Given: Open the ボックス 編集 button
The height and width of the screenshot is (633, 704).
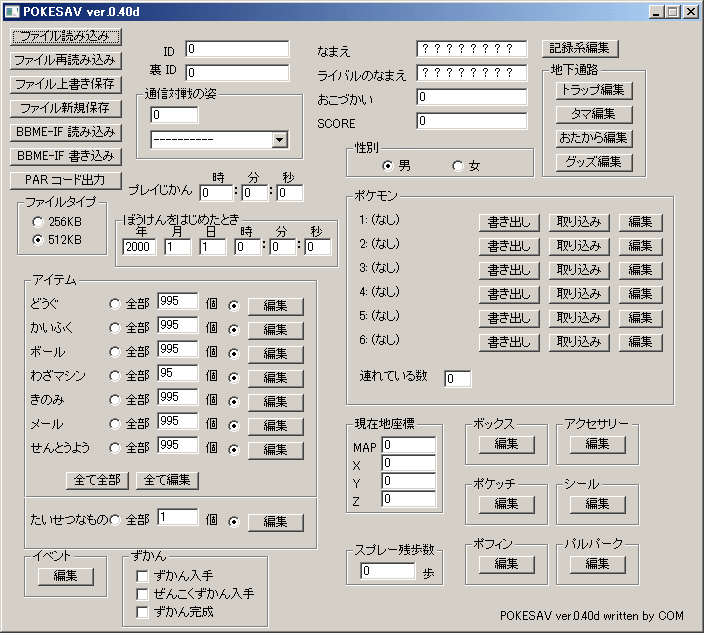Looking at the screenshot, I should click(506, 444).
